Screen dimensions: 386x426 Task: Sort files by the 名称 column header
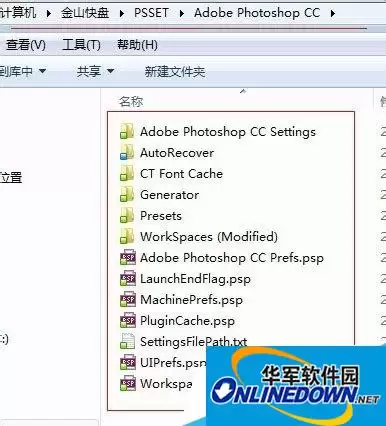coord(131,101)
